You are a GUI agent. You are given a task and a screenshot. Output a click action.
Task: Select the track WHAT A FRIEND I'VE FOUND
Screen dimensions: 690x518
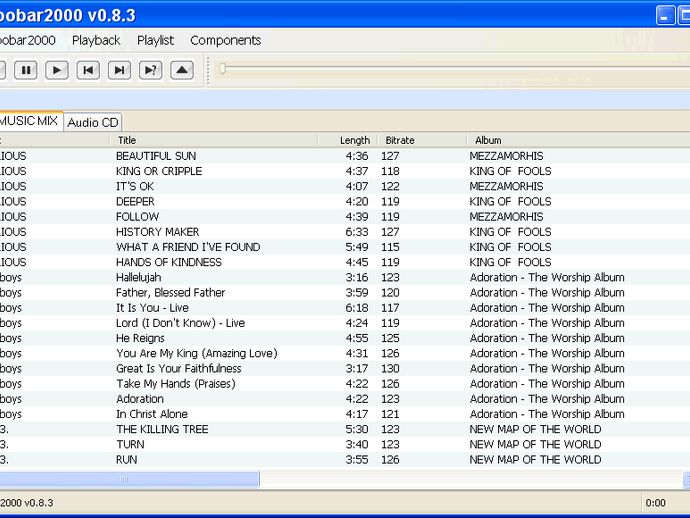(188, 247)
